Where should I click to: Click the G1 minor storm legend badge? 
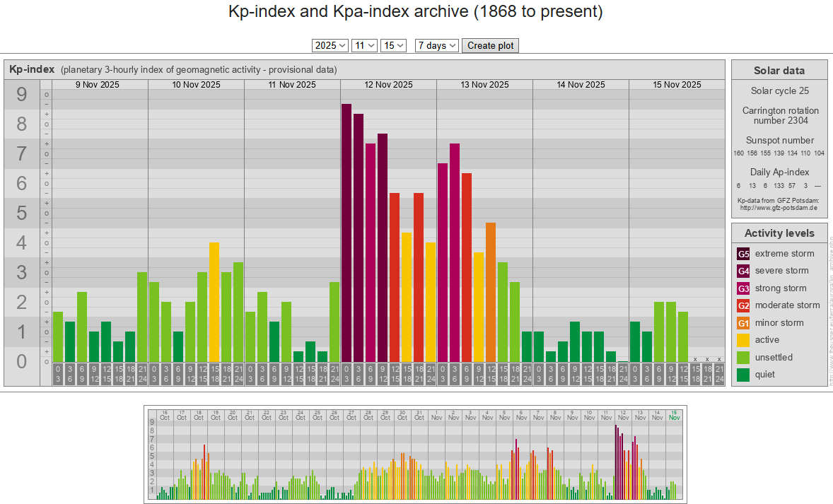pos(744,323)
